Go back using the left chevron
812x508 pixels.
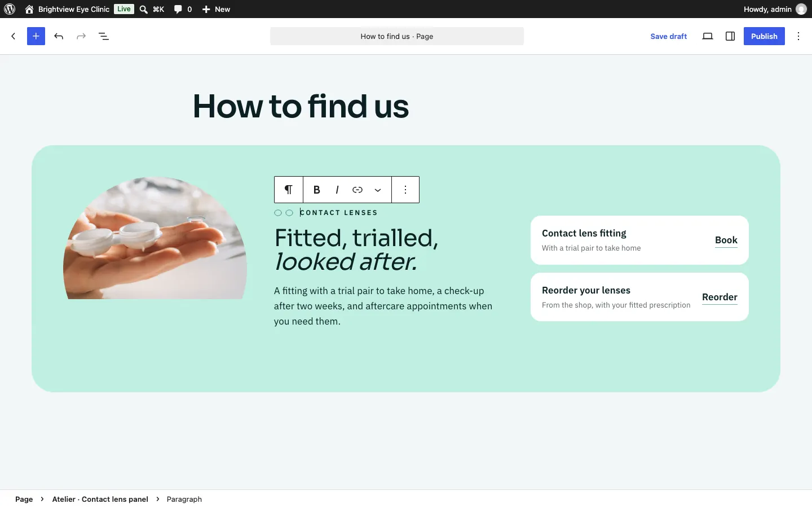click(14, 36)
